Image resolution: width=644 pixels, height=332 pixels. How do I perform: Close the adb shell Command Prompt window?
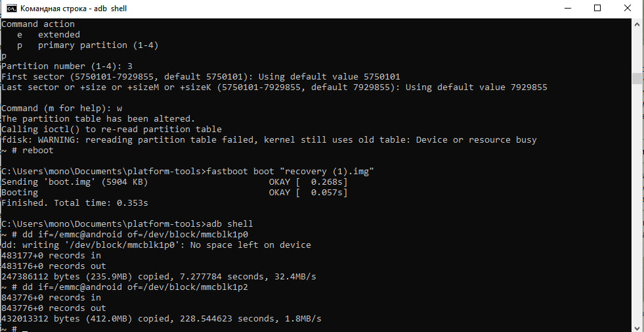628,9
